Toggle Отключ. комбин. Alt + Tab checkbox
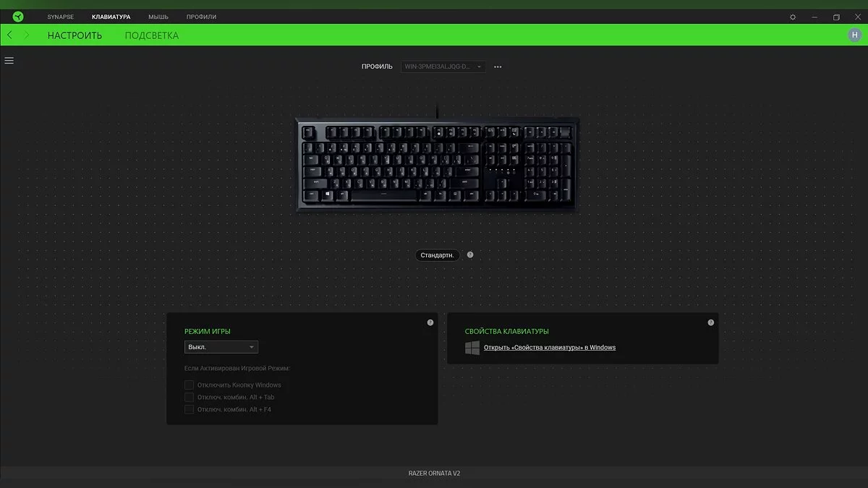 (x=189, y=397)
